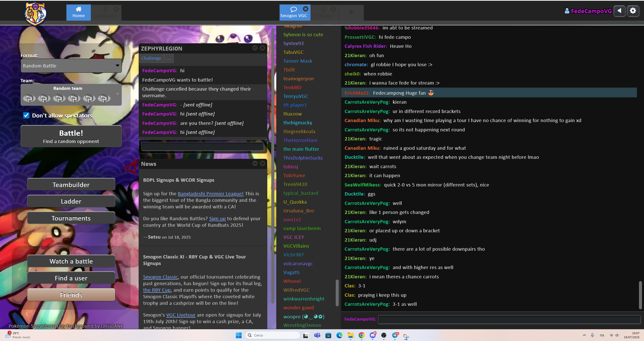Expand the system tray hidden icons chevron
644x341 pixels.
pos(584,335)
